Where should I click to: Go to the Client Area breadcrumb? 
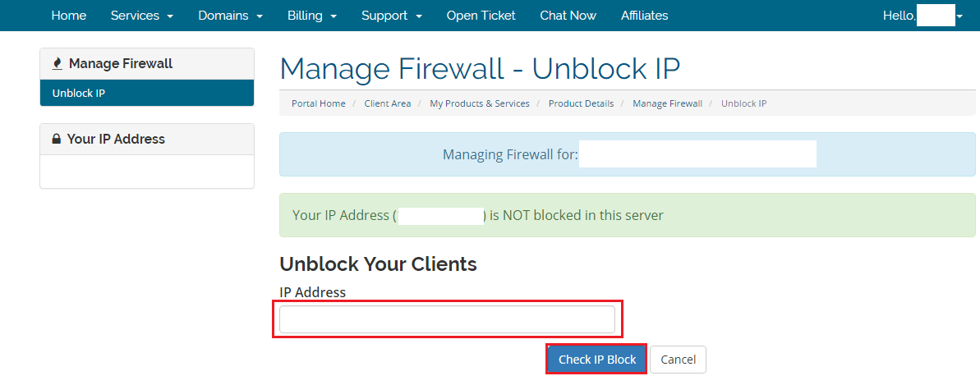click(388, 103)
